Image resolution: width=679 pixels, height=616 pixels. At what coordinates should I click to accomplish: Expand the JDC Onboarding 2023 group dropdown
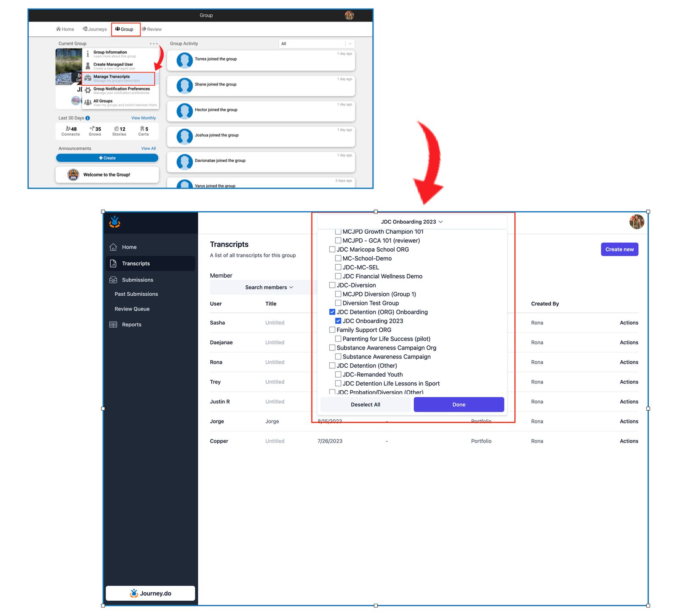point(412,222)
